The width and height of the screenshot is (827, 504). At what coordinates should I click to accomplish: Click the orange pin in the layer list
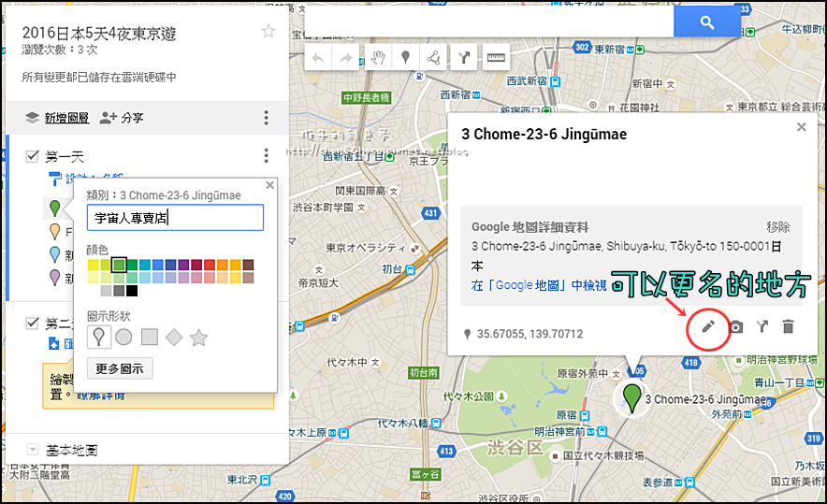[54, 232]
